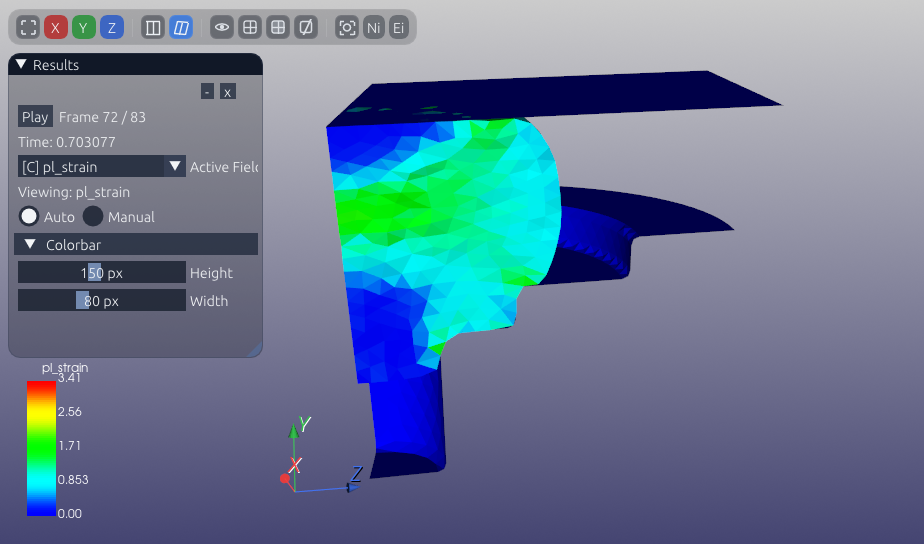
Task: Toggle the Ei element info button
Action: click(x=399, y=27)
